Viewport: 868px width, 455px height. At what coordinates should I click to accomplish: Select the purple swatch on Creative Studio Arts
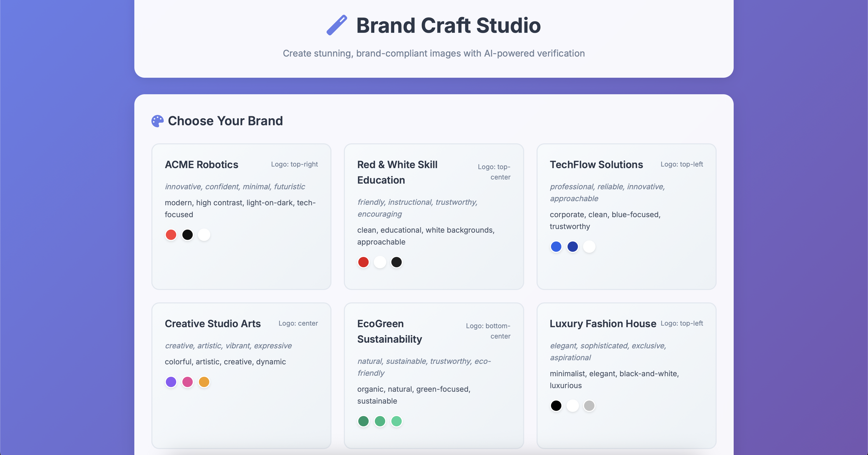pyautogui.click(x=171, y=382)
